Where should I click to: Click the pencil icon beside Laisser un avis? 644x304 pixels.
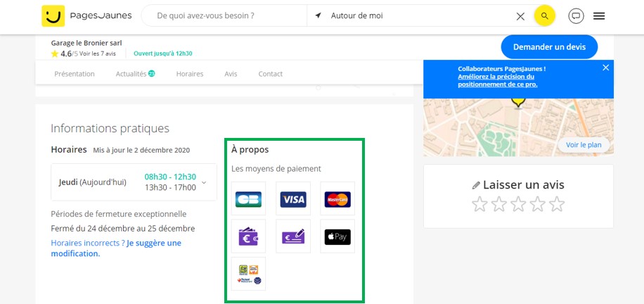476,186
